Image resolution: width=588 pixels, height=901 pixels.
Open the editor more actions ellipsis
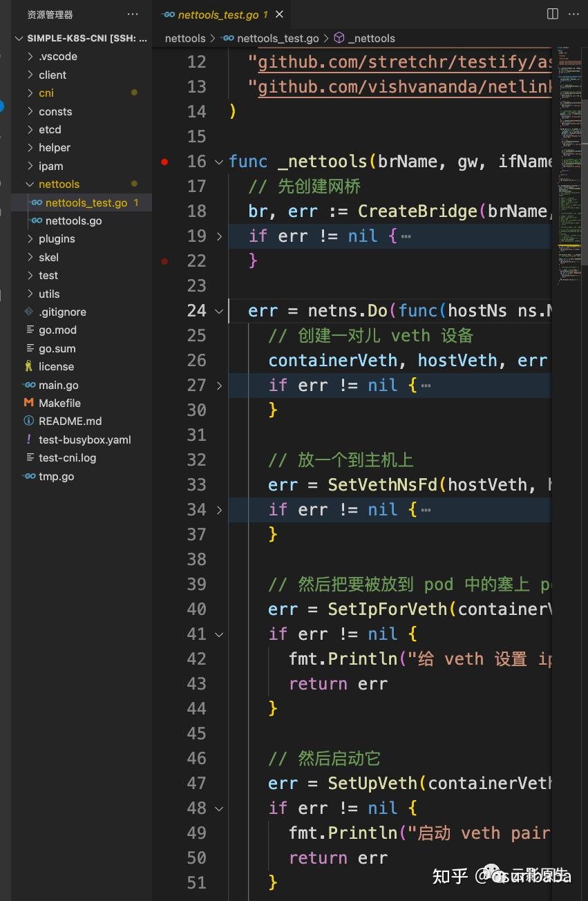point(574,14)
